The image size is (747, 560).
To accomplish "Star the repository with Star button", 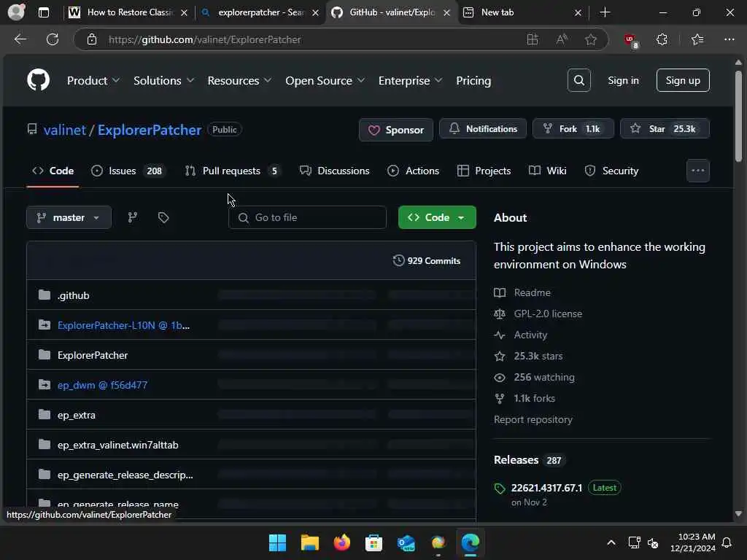I will 665,128.
